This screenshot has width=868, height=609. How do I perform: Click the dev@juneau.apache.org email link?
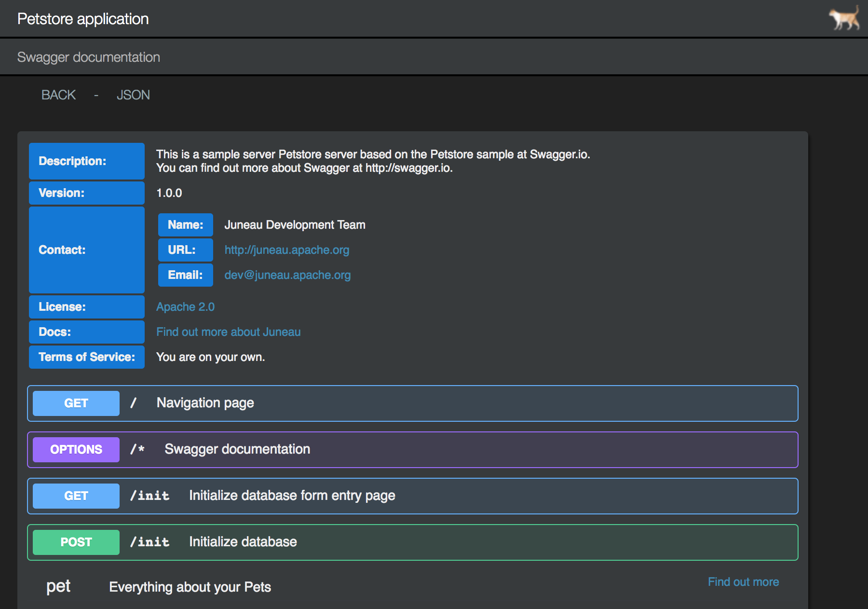287,275
